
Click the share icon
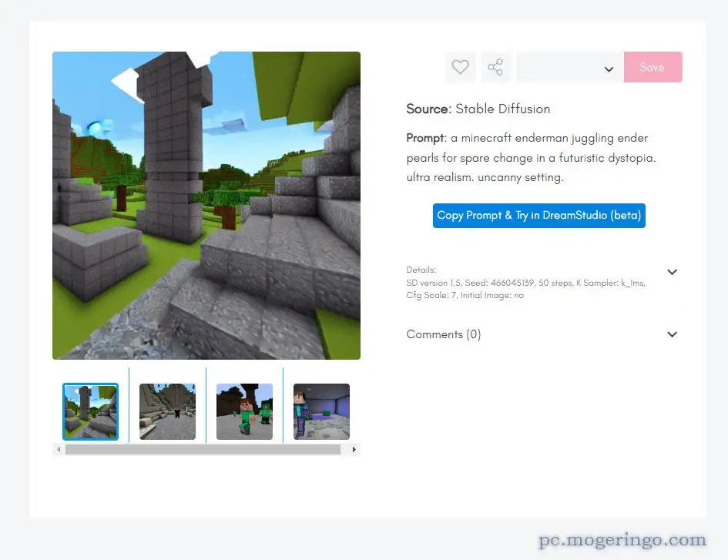(x=495, y=67)
